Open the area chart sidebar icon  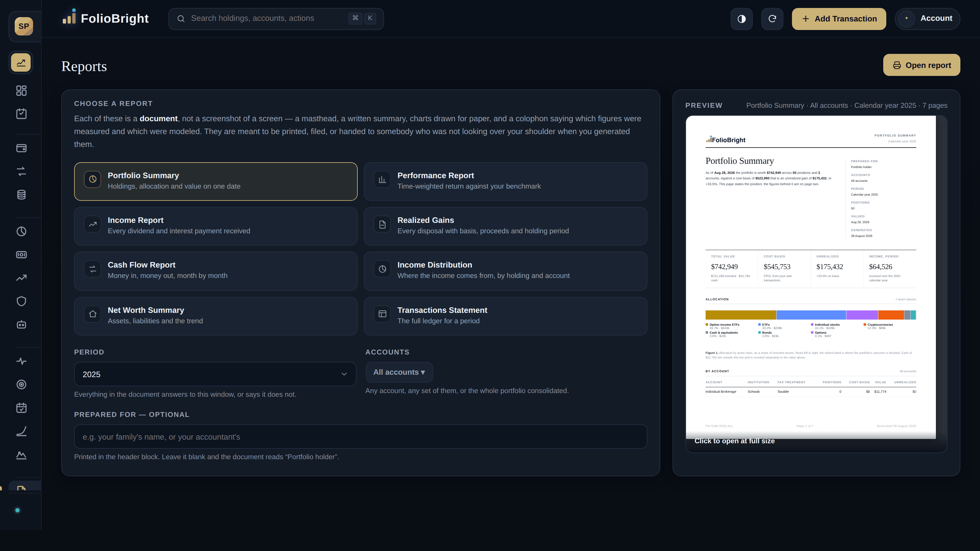21,455
